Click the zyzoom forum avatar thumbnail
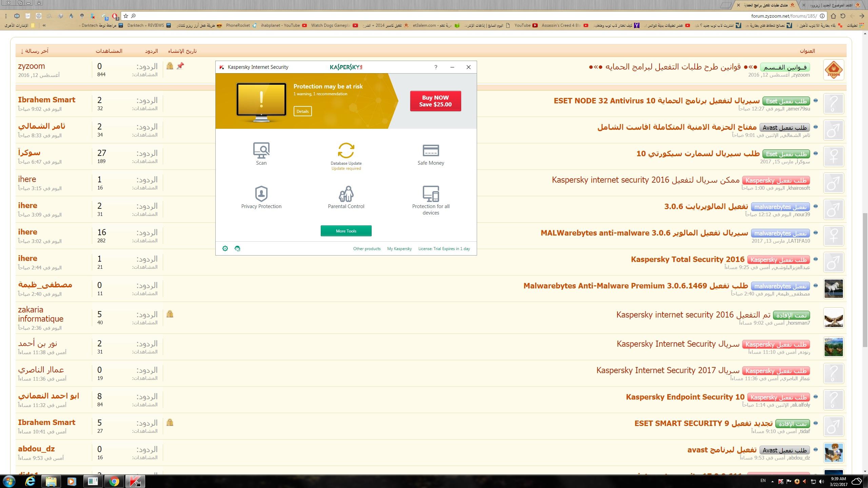The image size is (868, 488). pyautogui.click(x=833, y=70)
